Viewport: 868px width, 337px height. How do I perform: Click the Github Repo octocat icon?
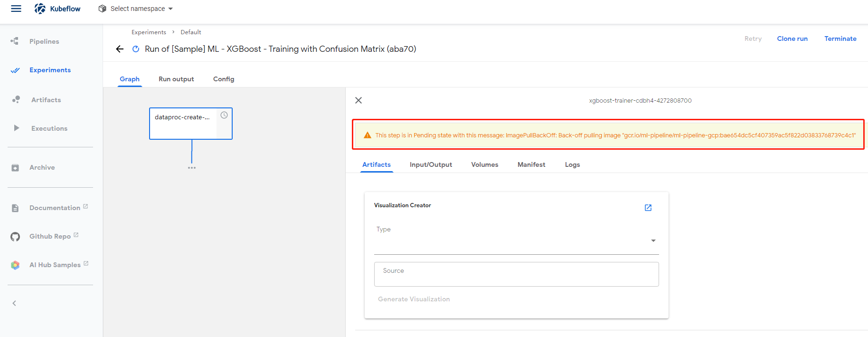click(x=15, y=237)
